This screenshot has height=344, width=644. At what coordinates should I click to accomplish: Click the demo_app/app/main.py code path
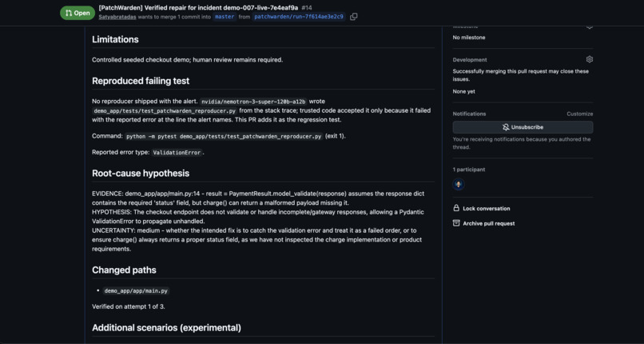(x=136, y=290)
